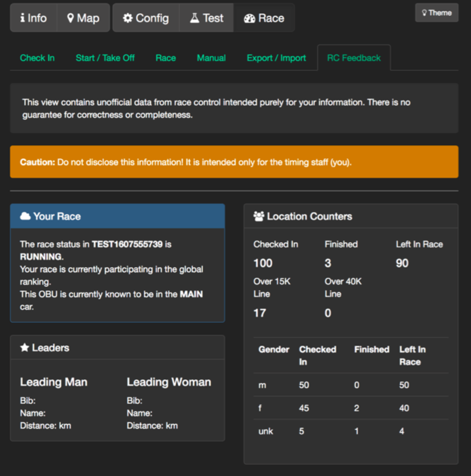Open the Export / Import tab
The height and width of the screenshot is (476, 471).
(x=276, y=58)
